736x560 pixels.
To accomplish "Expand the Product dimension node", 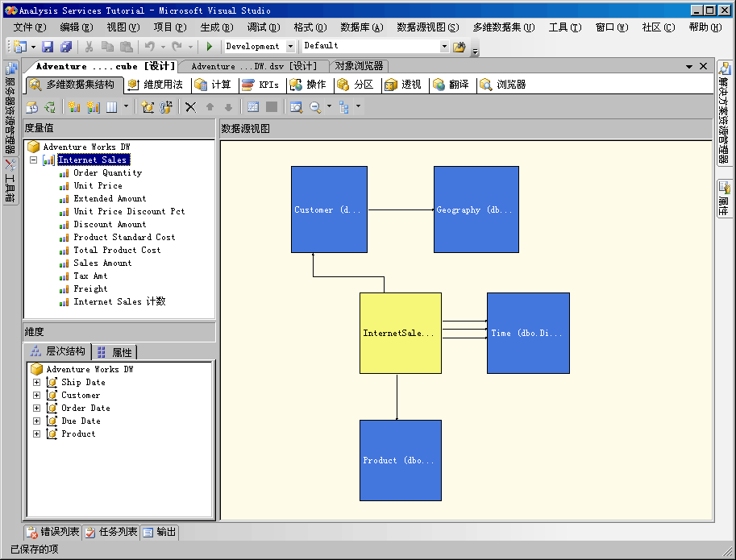I will [36, 434].
